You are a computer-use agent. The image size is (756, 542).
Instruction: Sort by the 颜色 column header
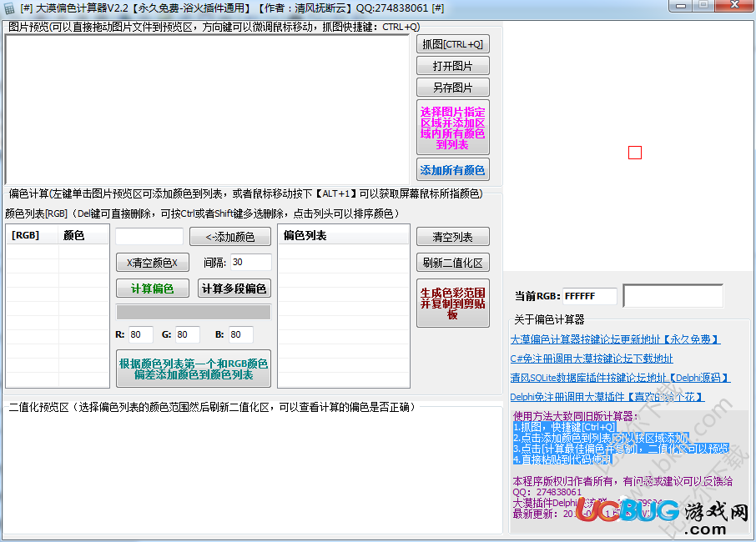click(x=83, y=236)
